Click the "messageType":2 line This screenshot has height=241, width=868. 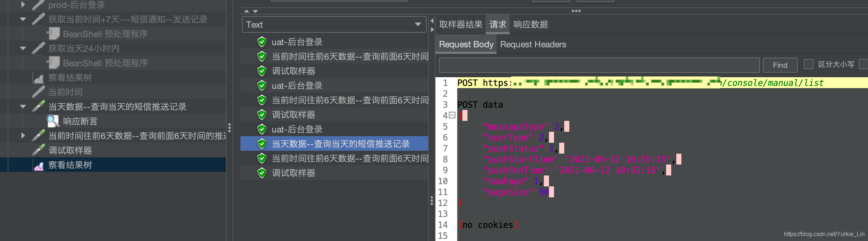pos(526,126)
